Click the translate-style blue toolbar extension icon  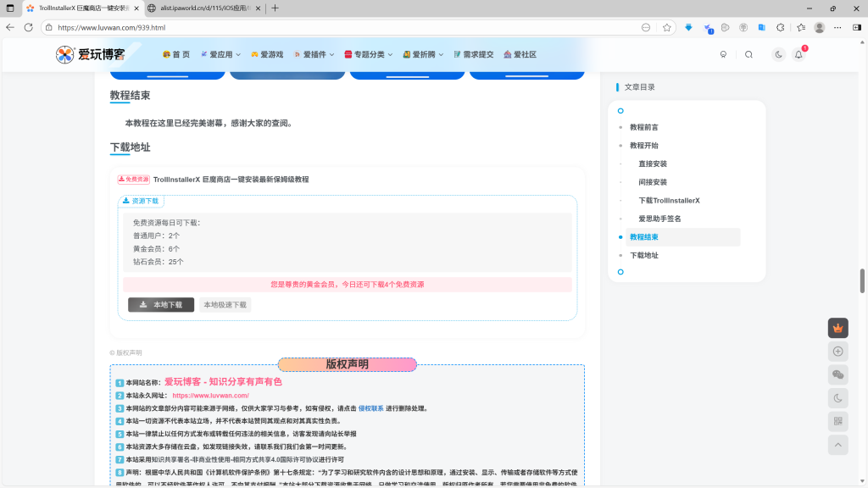pyautogui.click(x=762, y=27)
